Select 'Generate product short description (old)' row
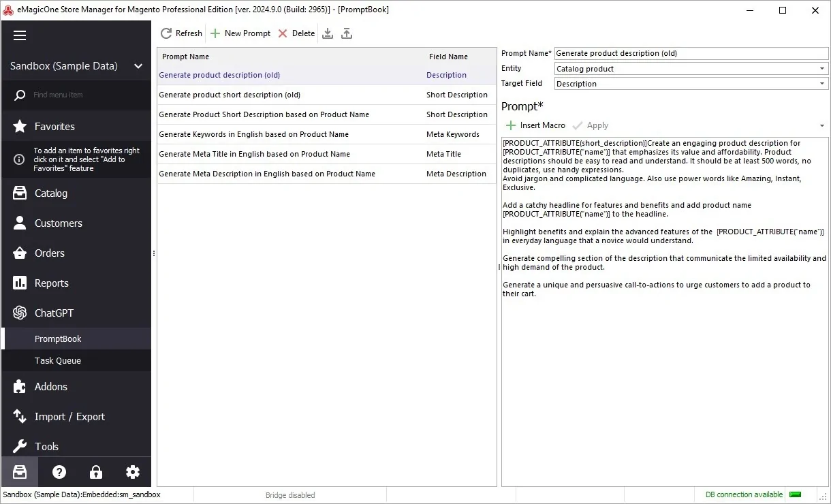The image size is (831, 504). click(x=326, y=95)
